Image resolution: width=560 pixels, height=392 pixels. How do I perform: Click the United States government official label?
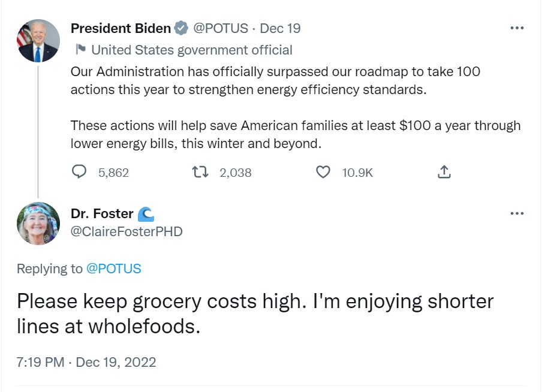(x=192, y=50)
